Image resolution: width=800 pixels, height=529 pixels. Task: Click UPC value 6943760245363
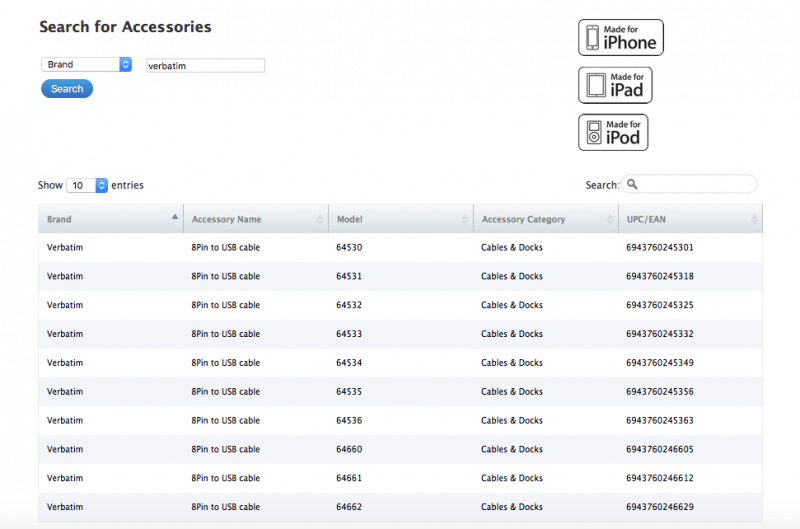(x=660, y=420)
